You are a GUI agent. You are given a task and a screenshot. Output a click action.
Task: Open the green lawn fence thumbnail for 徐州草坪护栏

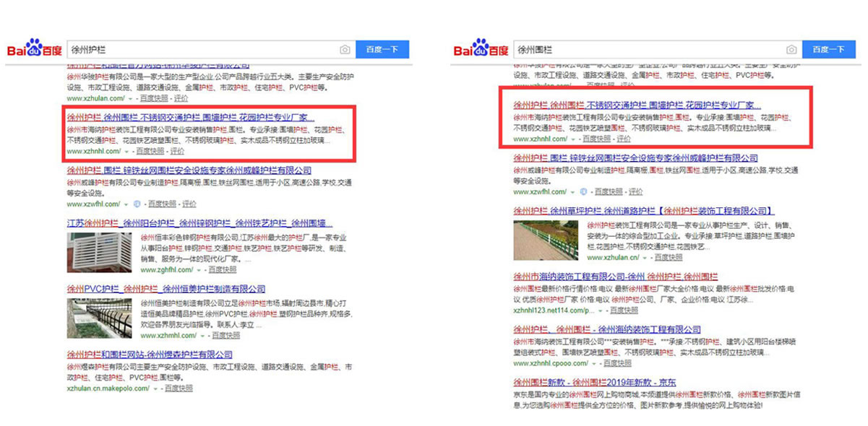tap(546, 240)
